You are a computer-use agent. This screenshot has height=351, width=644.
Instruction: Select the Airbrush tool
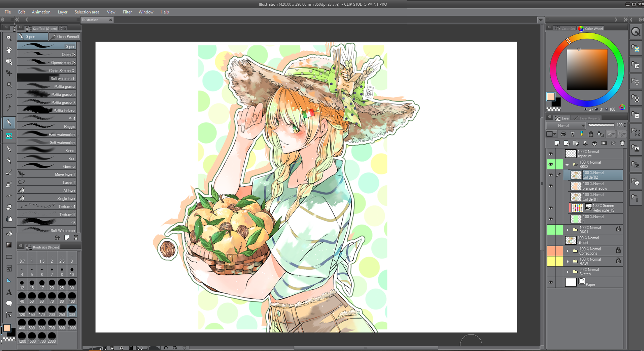pyautogui.click(x=9, y=184)
